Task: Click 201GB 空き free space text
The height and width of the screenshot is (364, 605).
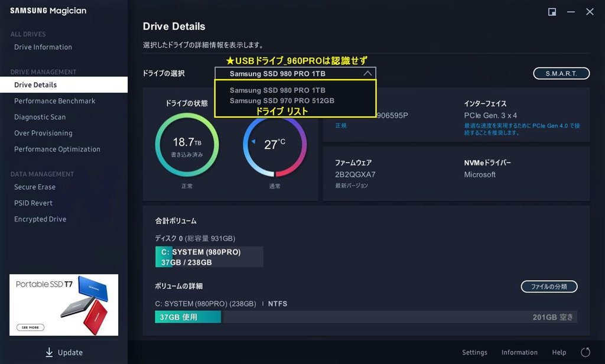Action: 552,317
